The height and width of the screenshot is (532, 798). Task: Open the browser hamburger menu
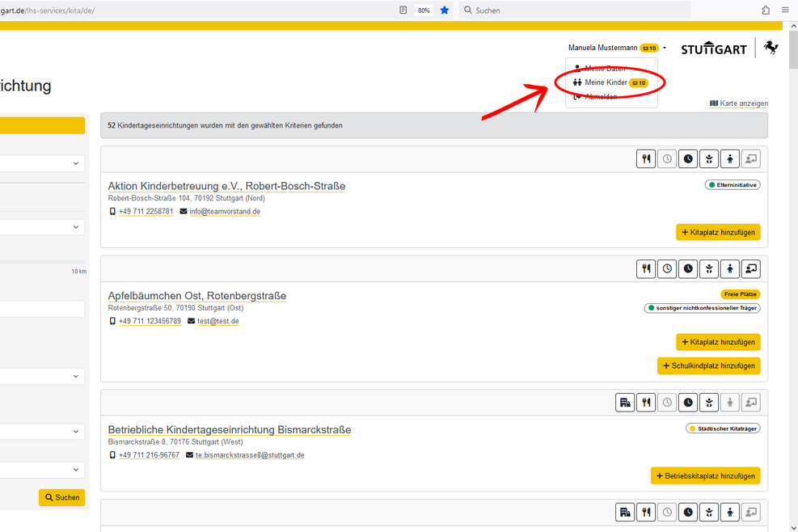pyautogui.click(x=785, y=11)
